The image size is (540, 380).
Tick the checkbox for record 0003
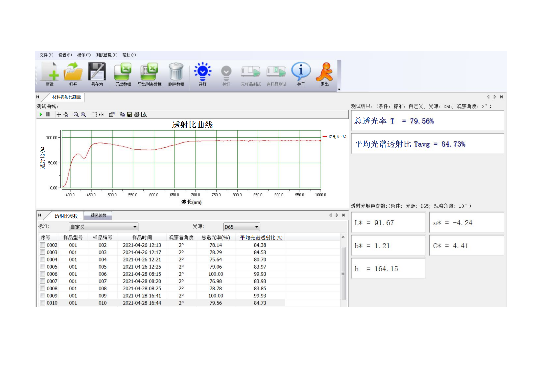(x=42, y=252)
